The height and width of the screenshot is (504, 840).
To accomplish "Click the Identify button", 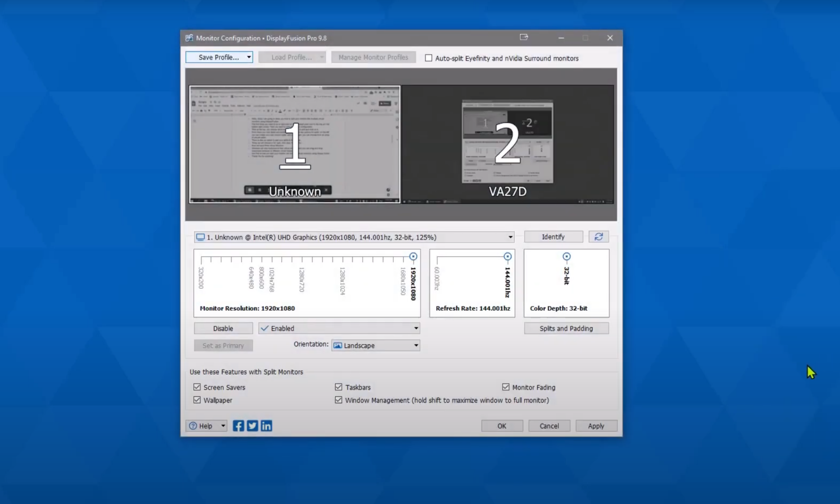I will pyautogui.click(x=553, y=237).
